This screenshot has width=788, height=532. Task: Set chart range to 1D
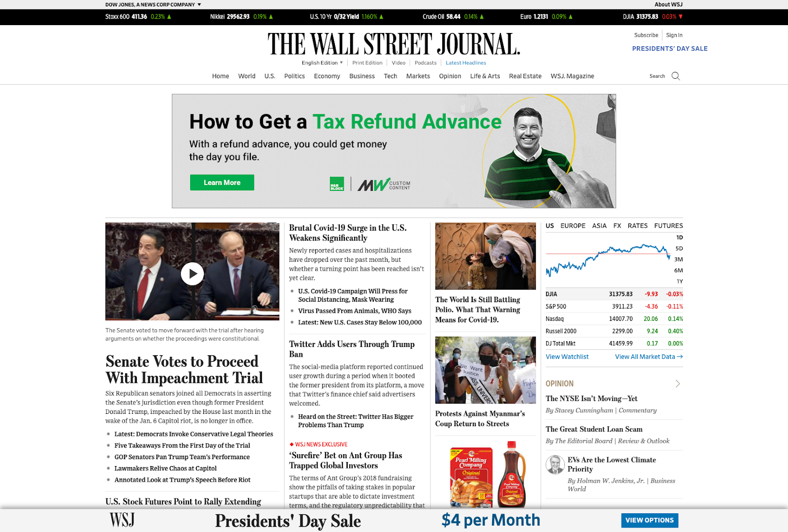680,238
